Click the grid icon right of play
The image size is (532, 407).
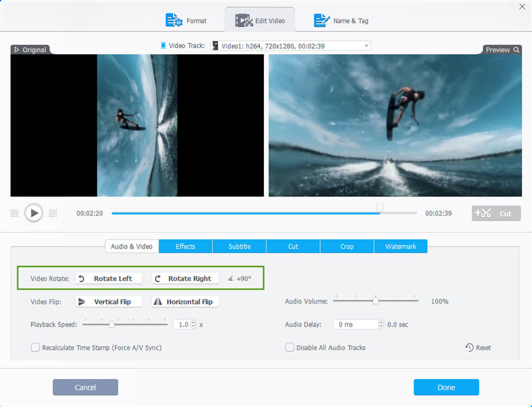[x=53, y=213]
